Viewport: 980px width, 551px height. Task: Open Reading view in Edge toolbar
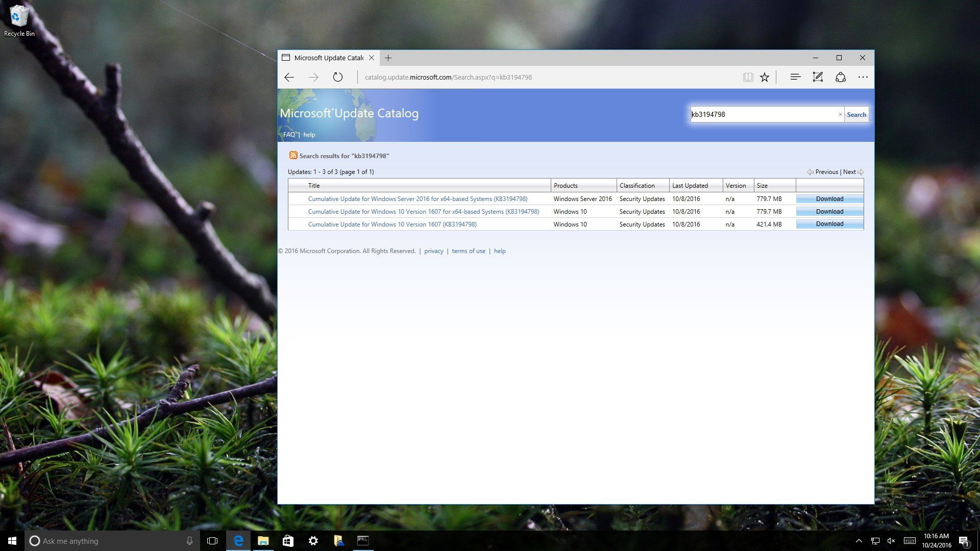click(748, 77)
